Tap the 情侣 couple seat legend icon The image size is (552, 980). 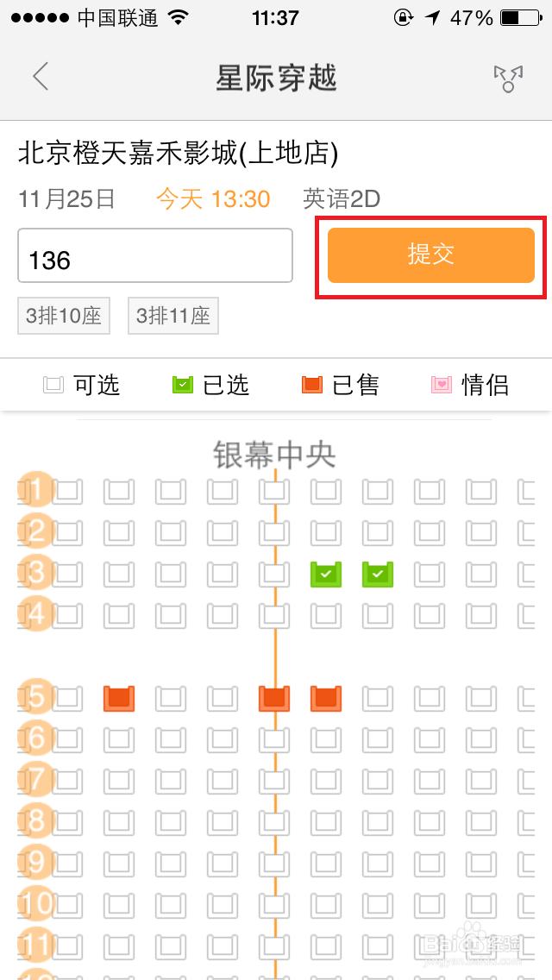click(442, 385)
